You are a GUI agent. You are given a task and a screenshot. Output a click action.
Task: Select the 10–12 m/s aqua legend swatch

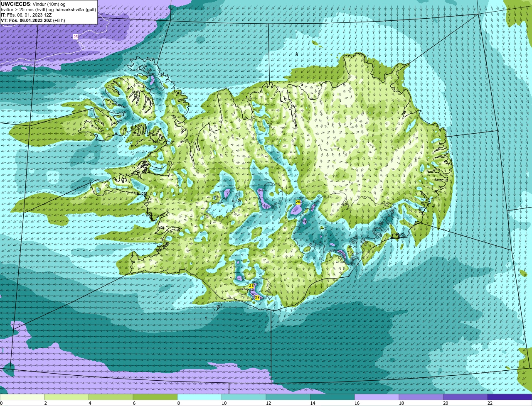point(244,397)
